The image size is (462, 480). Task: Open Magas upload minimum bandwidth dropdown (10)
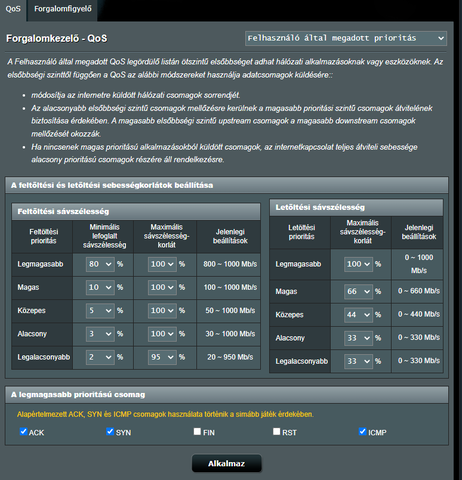(x=100, y=287)
